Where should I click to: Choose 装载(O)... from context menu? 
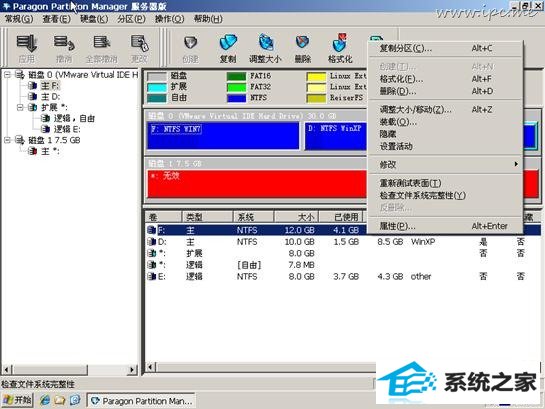pos(445,122)
